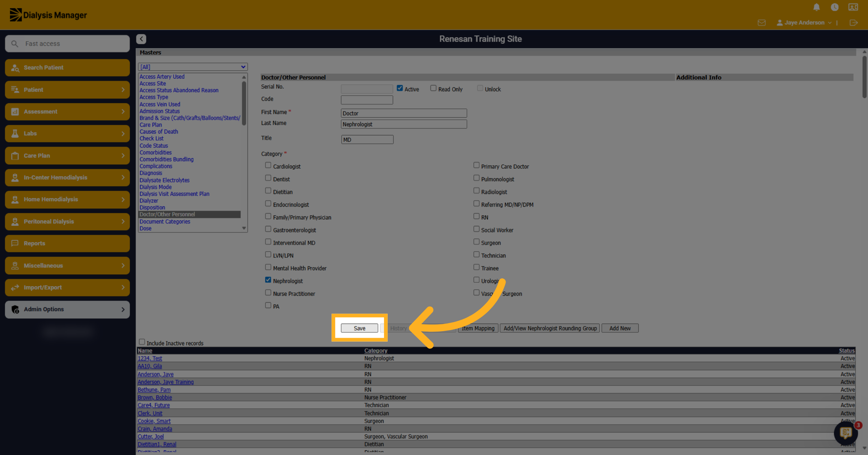Check the Surgeon category box
Screen dimensions: 868x455
coord(476,241)
